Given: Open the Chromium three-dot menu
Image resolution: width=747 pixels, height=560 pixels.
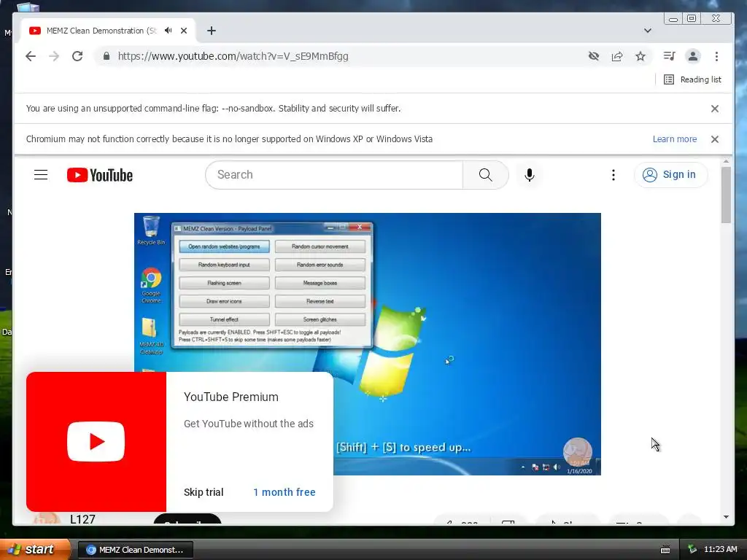Looking at the screenshot, I should pos(716,56).
